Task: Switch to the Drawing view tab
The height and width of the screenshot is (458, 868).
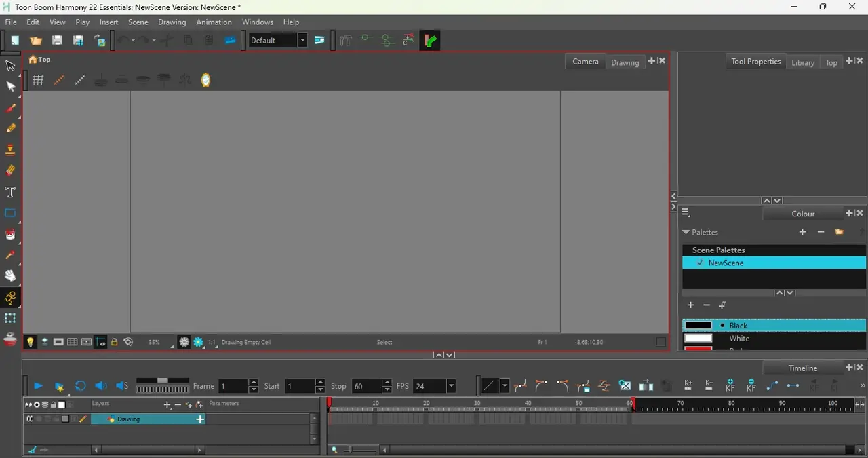Action: point(625,62)
